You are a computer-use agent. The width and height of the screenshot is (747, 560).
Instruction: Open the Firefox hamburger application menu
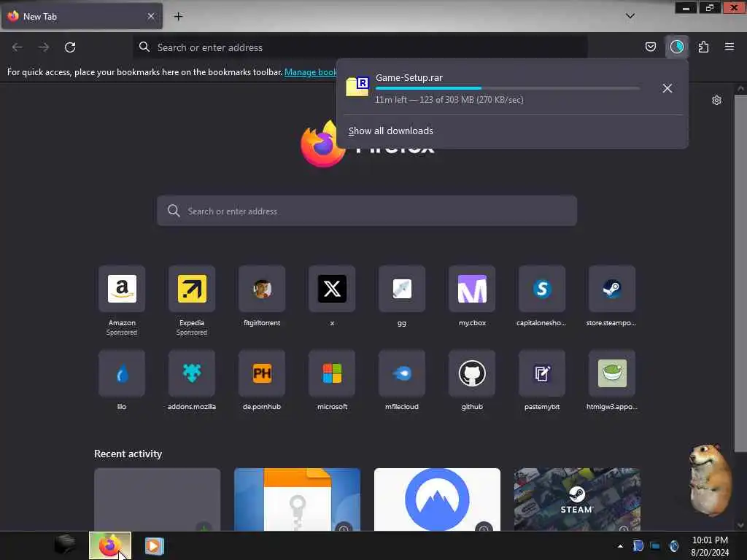click(x=729, y=47)
